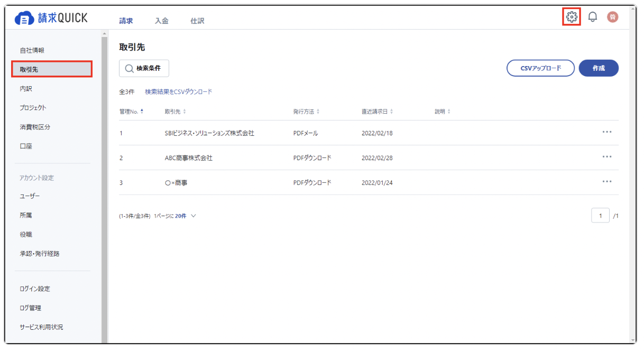644x352 pixels.
Task: Switch to the 入金 tab
Action: [x=161, y=21]
